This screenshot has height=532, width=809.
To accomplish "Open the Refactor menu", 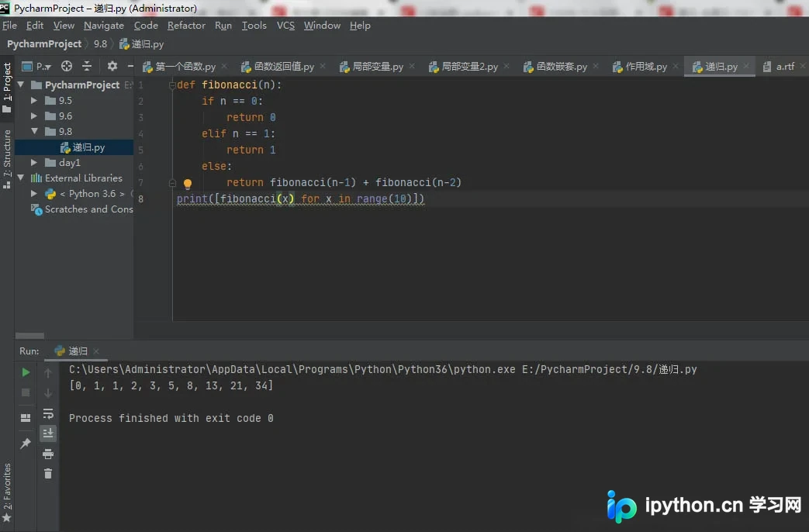I will coord(186,26).
